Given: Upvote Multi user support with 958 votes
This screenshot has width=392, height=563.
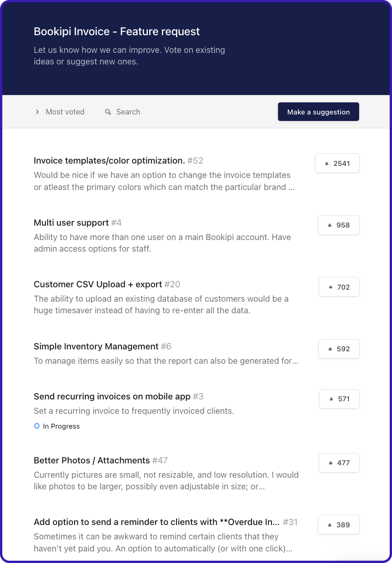Looking at the screenshot, I should point(338,225).
